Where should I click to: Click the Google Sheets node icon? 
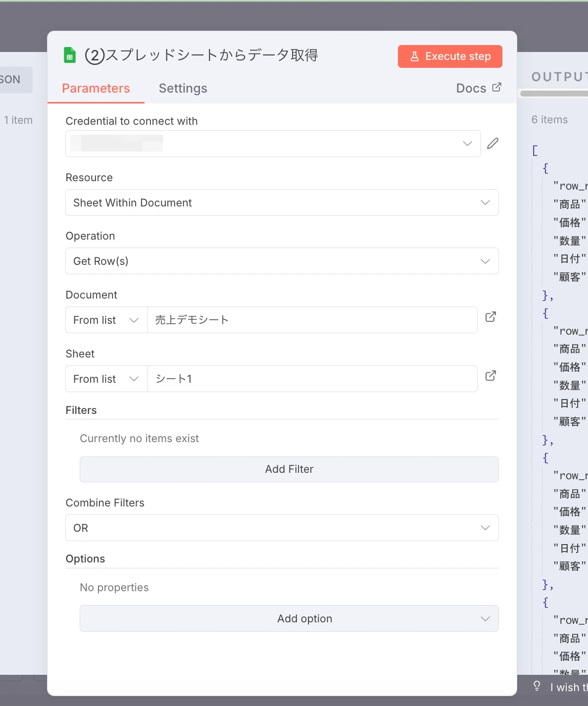tap(70, 55)
